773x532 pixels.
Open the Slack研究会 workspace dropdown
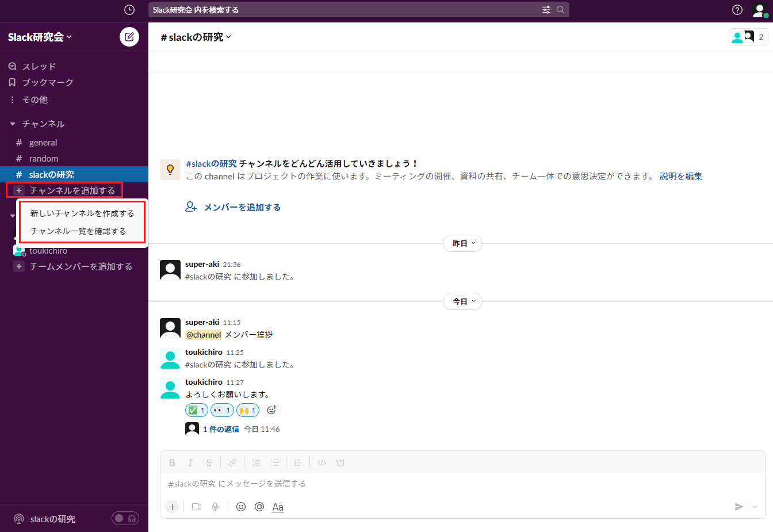tap(40, 37)
